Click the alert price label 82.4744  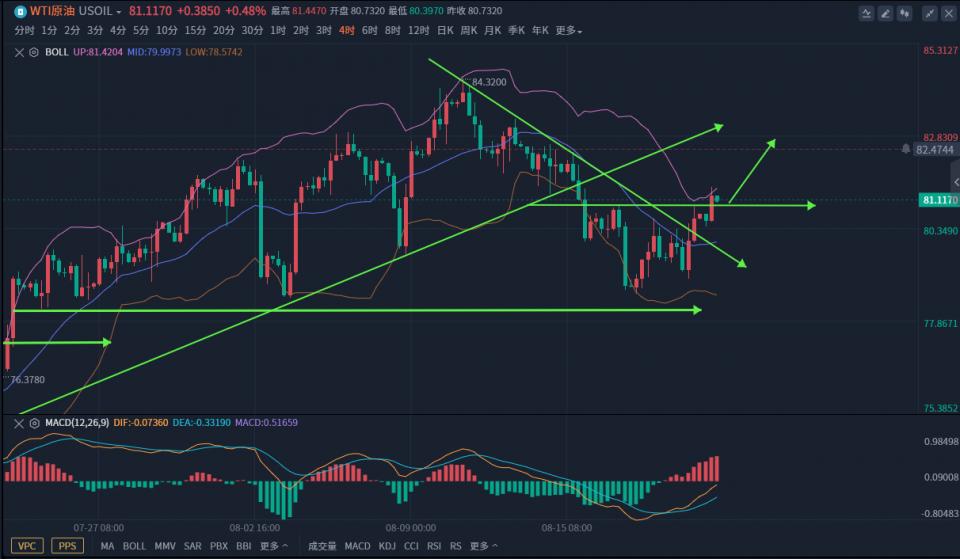(x=935, y=149)
